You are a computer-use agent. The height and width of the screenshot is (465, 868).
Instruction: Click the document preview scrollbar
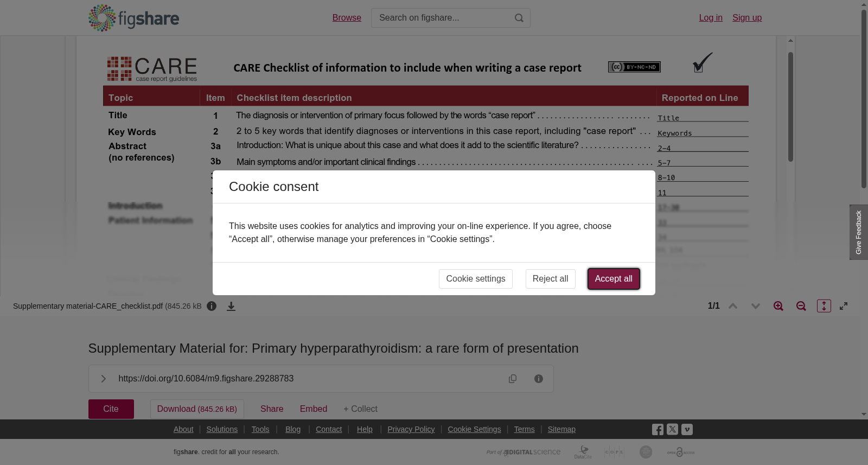(791, 106)
